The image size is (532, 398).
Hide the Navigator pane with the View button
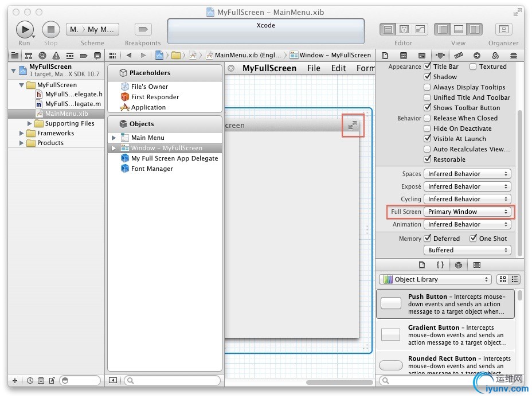tap(443, 29)
